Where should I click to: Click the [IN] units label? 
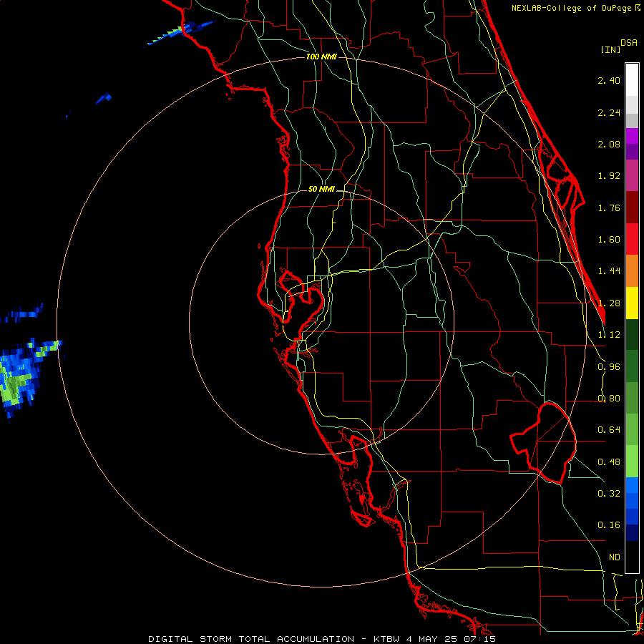click(611, 49)
